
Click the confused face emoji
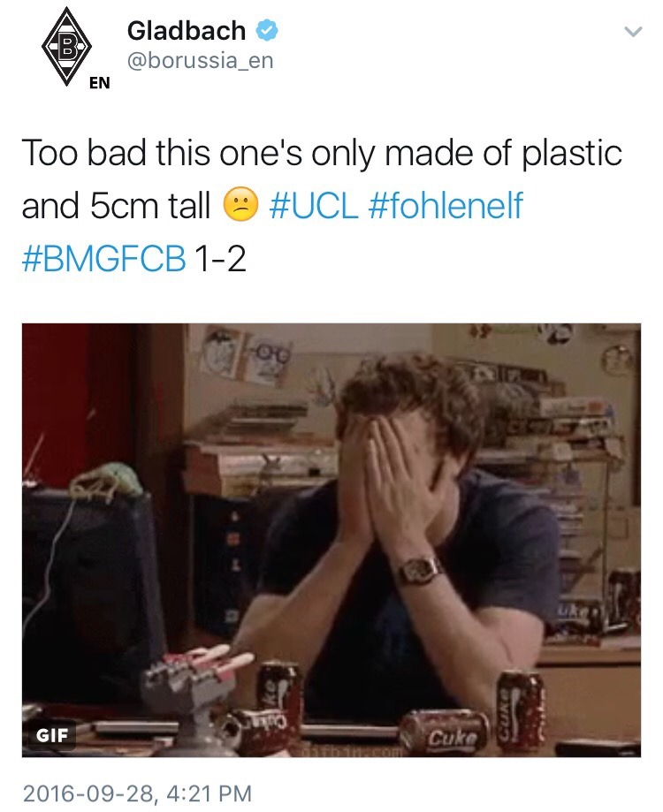pyautogui.click(x=240, y=205)
